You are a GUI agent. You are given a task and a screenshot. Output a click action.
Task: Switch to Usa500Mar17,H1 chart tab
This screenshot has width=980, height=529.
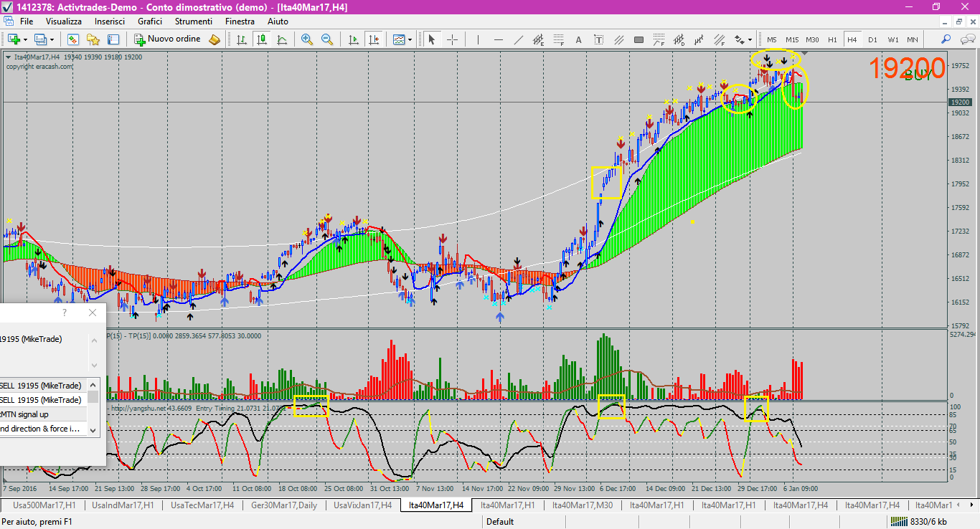click(44, 505)
